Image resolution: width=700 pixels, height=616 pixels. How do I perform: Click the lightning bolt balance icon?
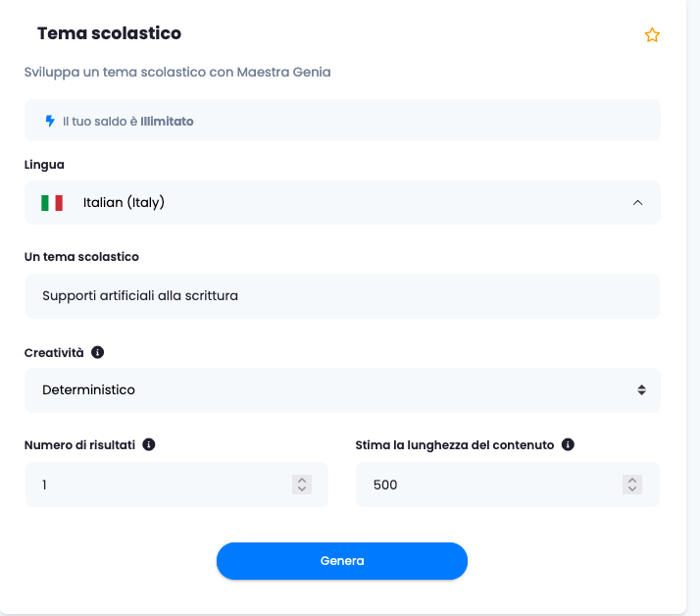click(x=50, y=122)
